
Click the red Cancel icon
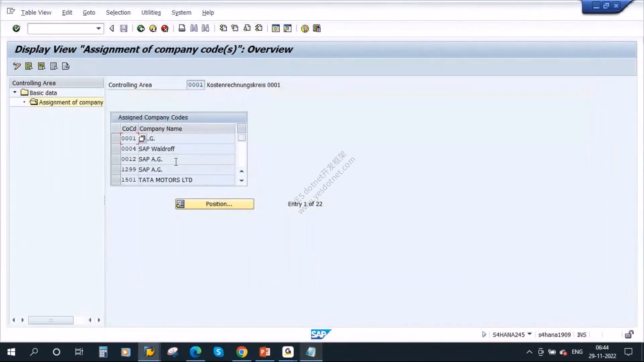165,28
